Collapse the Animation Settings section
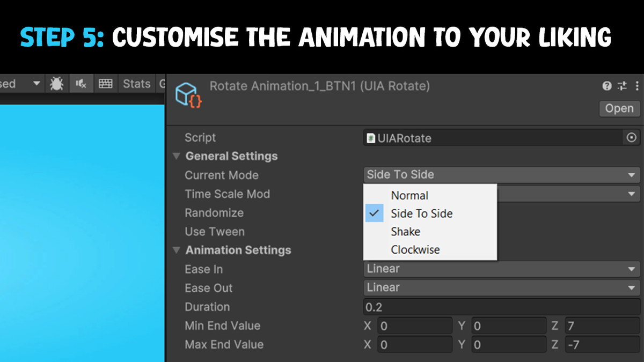Viewport: 644px width, 362px height. pyautogui.click(x=176, y=250)
